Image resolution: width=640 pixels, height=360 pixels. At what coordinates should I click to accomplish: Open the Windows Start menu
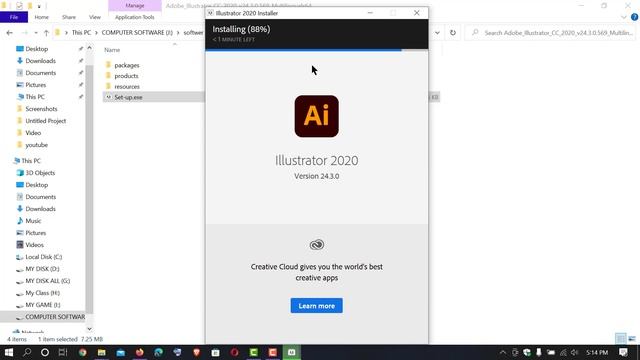tap(9, 352)
